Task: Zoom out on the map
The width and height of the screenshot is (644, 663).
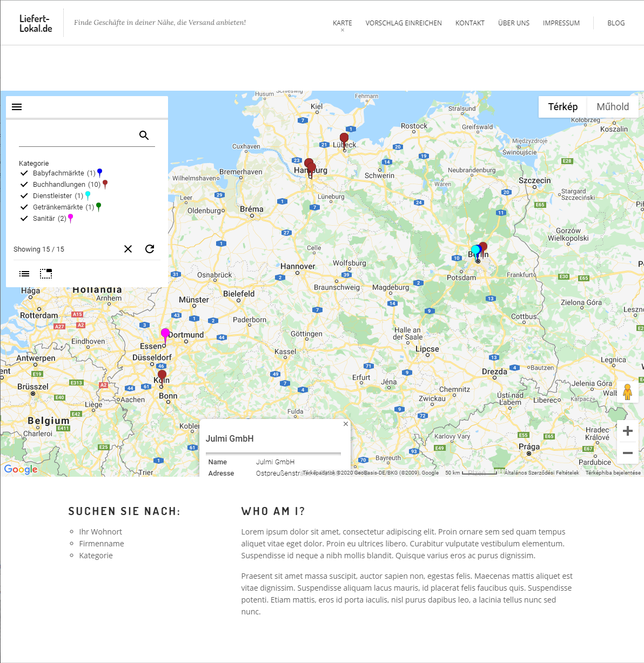Action: 628,453
